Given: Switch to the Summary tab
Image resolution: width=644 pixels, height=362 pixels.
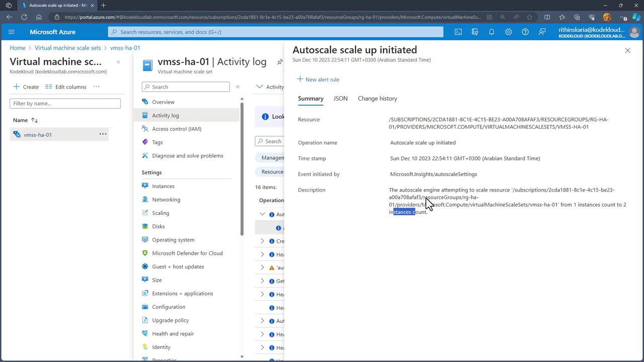Looking at the screenshot, I should [310, 99].
